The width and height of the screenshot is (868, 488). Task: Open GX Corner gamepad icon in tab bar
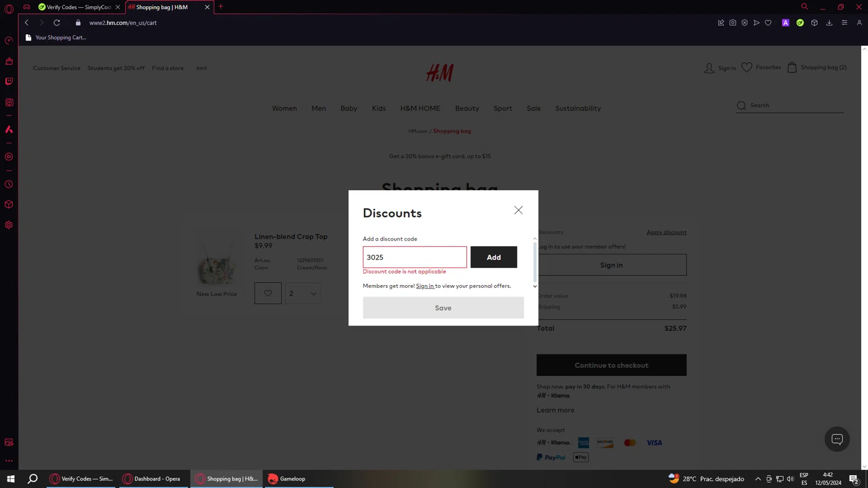pyautogui.click(x=27, y=7)
